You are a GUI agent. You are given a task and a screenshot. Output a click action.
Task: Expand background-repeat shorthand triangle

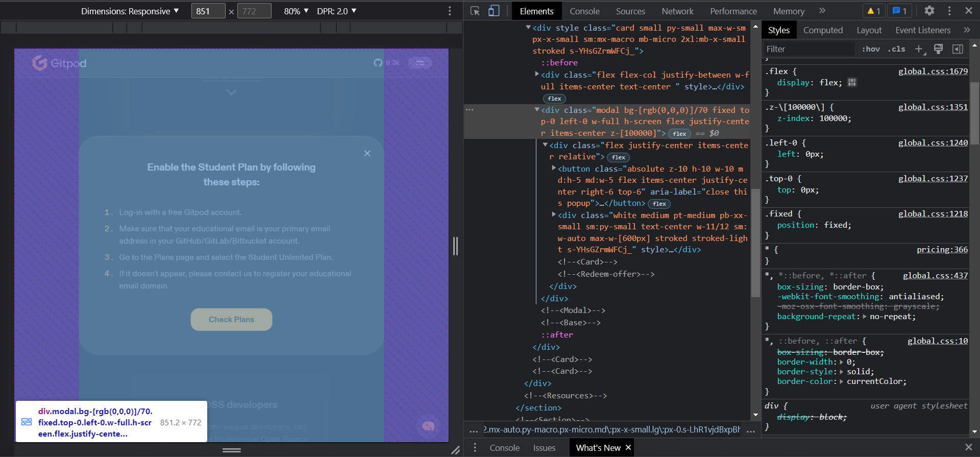pyautogui.click(x=865, y=317)
